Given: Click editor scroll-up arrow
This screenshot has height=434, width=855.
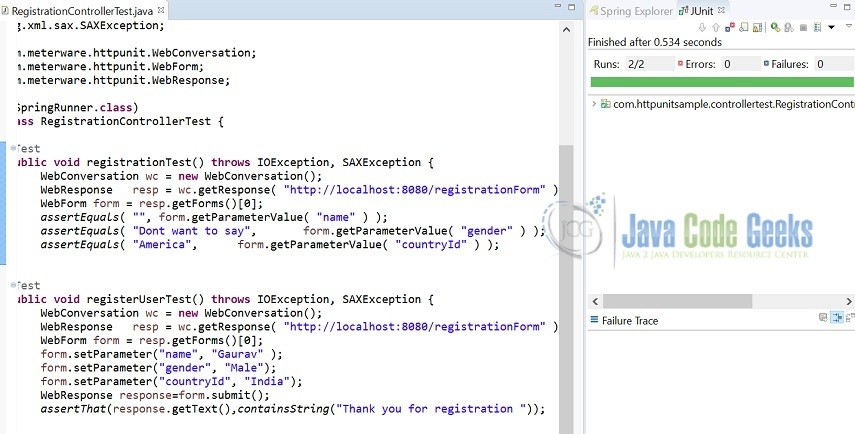Looking at the screenshot, I should (x=566, y=31).
